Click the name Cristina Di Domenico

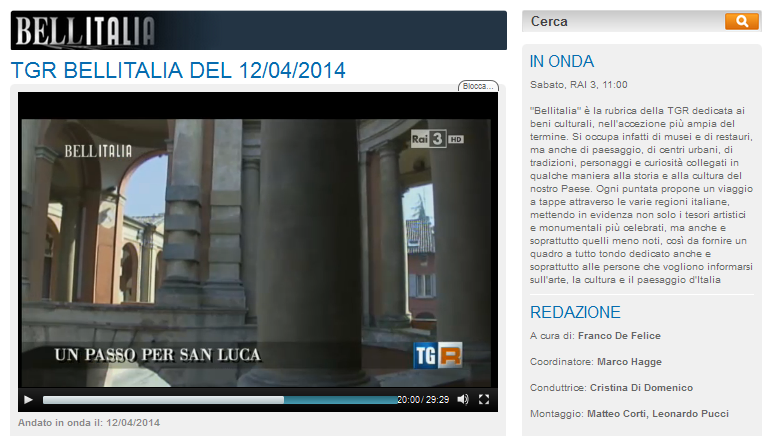pos(641,388)
